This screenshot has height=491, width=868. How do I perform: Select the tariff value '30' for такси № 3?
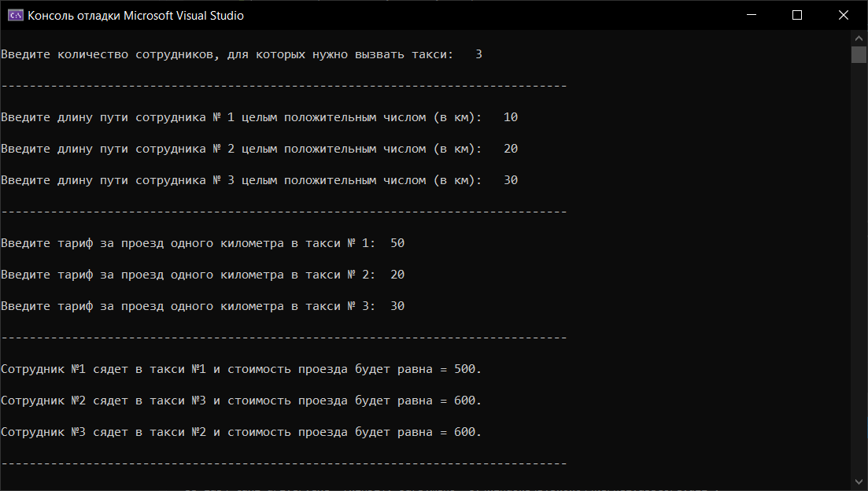pyautogui.click(x=399, y=305)
